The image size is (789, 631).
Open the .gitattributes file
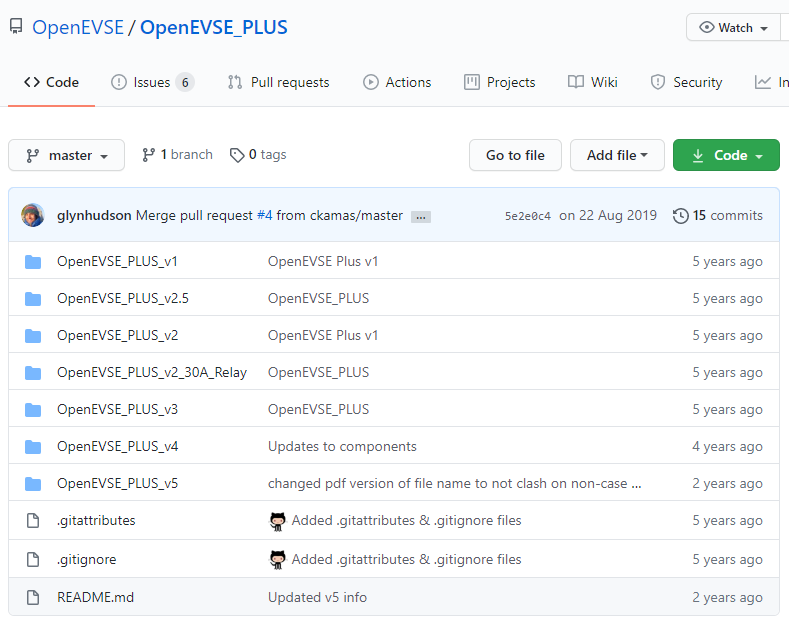point(96,520)
